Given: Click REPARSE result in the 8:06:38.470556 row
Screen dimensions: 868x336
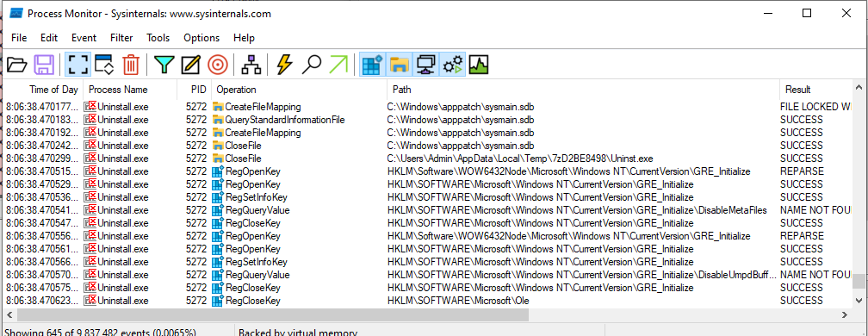Looking at the screenshot, I should [x=802, y=236].
